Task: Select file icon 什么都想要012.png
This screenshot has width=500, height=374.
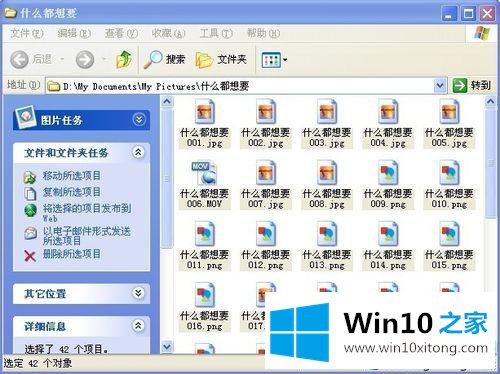Action: click(x=266, y=234)
